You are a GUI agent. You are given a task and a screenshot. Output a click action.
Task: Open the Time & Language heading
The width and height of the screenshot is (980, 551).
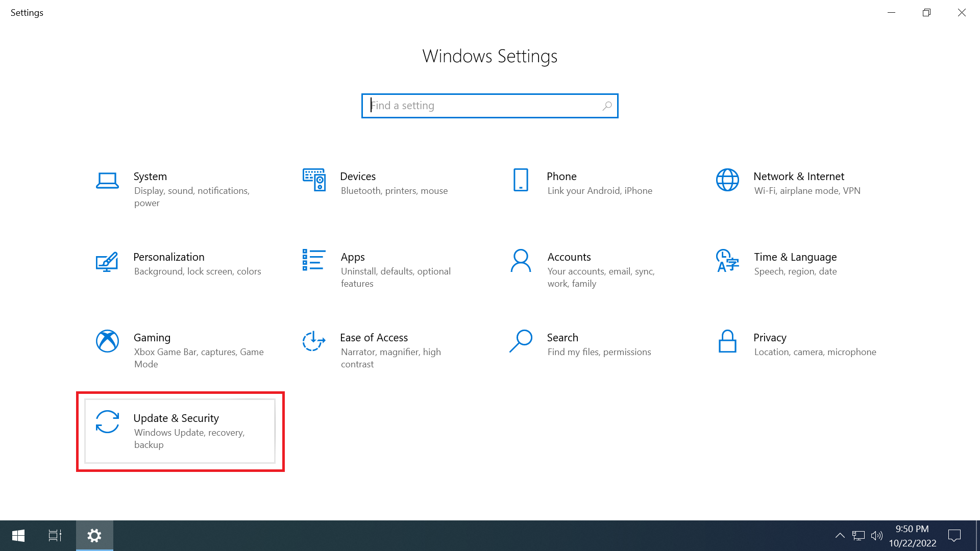click(795, 257)
